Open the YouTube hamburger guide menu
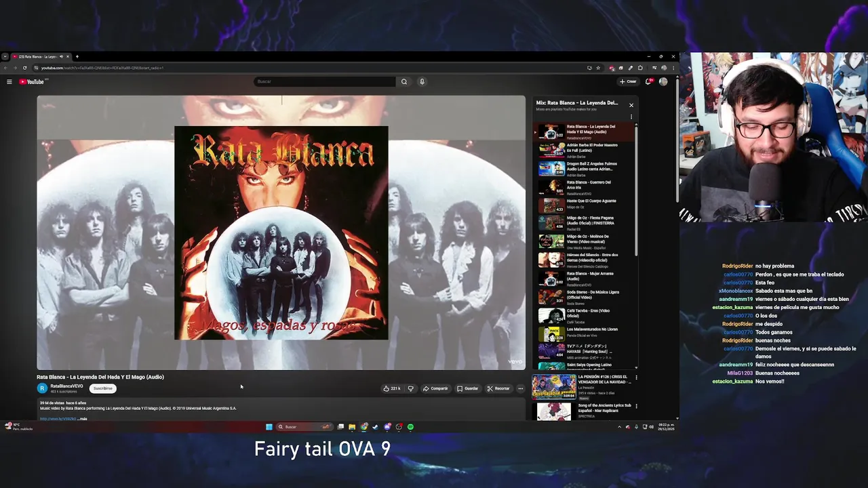 click(x=9, y=82)
